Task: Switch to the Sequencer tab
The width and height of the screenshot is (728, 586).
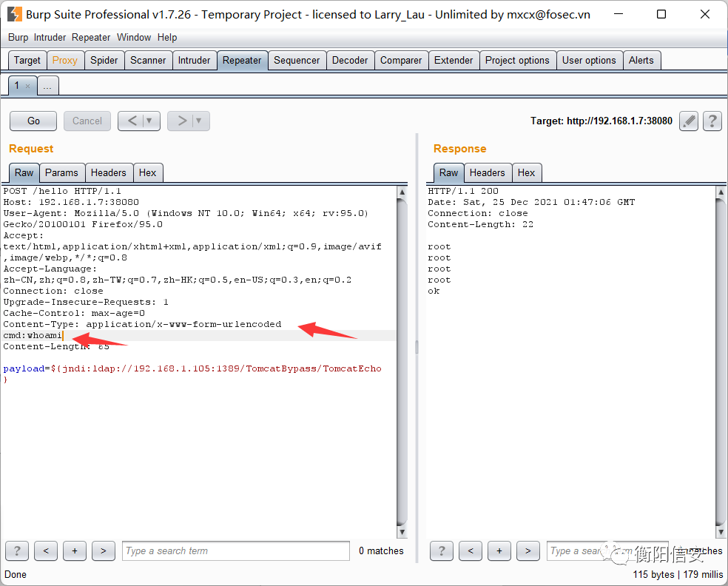Action: [x=297, y=61]
